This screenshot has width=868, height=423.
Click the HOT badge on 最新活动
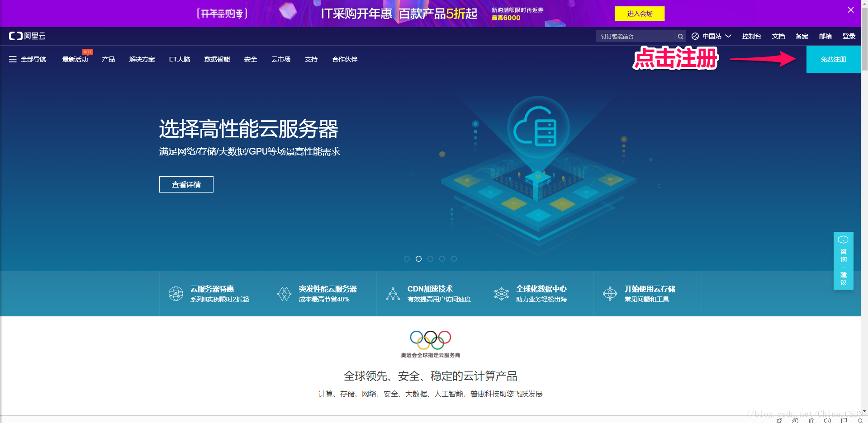87,52
